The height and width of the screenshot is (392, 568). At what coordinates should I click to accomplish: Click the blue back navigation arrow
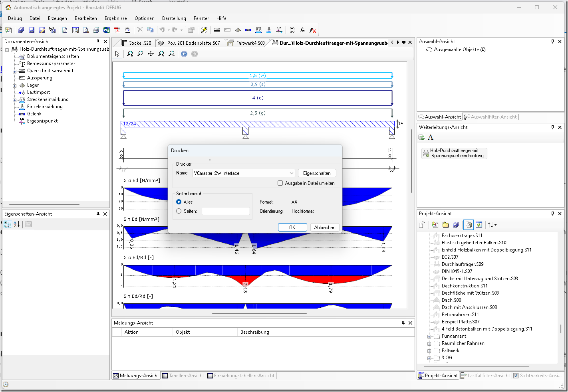click(x=184, y=54)
